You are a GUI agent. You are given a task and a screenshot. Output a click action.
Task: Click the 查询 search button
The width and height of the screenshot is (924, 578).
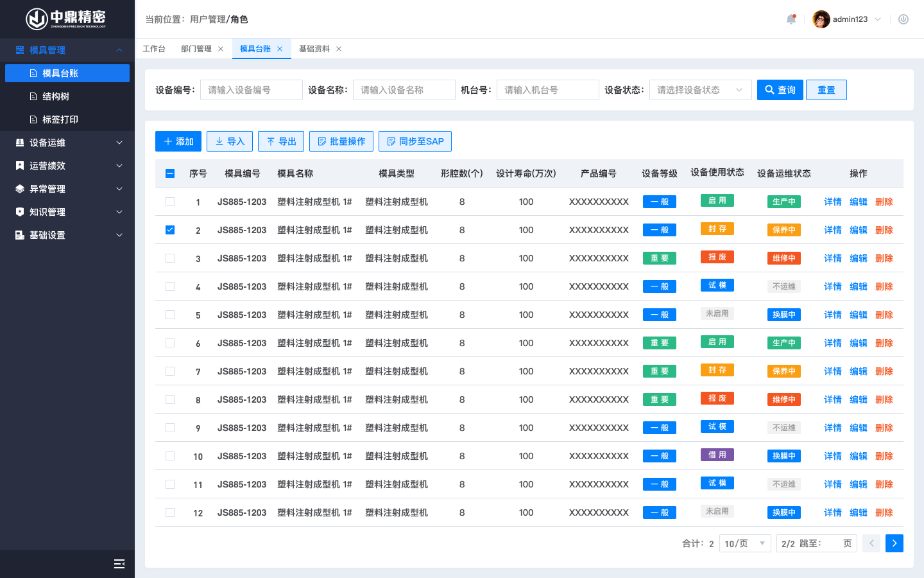click(x=780, y=90)
